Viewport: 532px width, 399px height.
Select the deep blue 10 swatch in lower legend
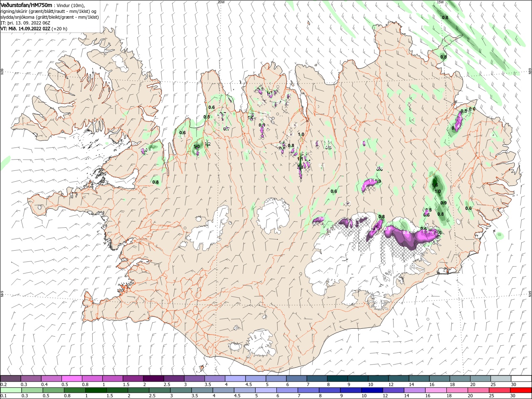click(x=372, y=390)
